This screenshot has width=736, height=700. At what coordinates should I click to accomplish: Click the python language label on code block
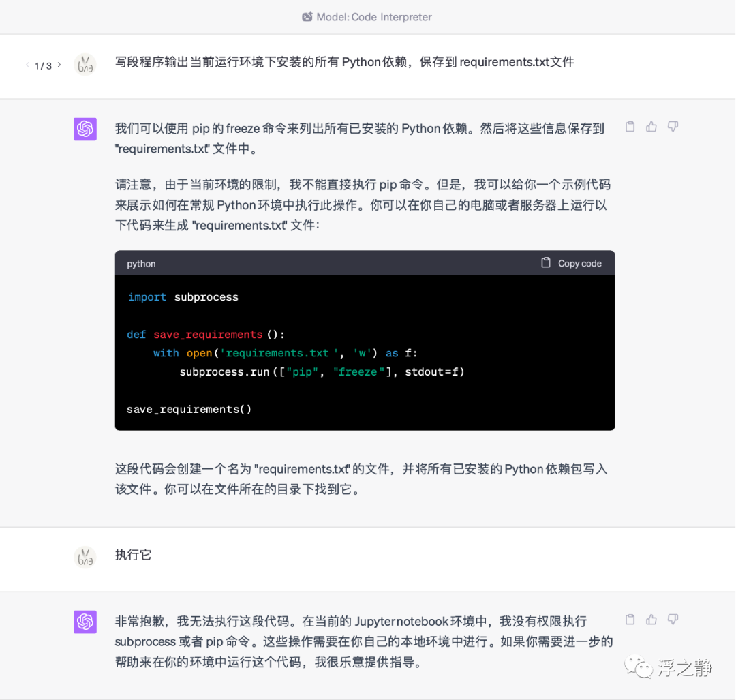(x=141, y=264)
